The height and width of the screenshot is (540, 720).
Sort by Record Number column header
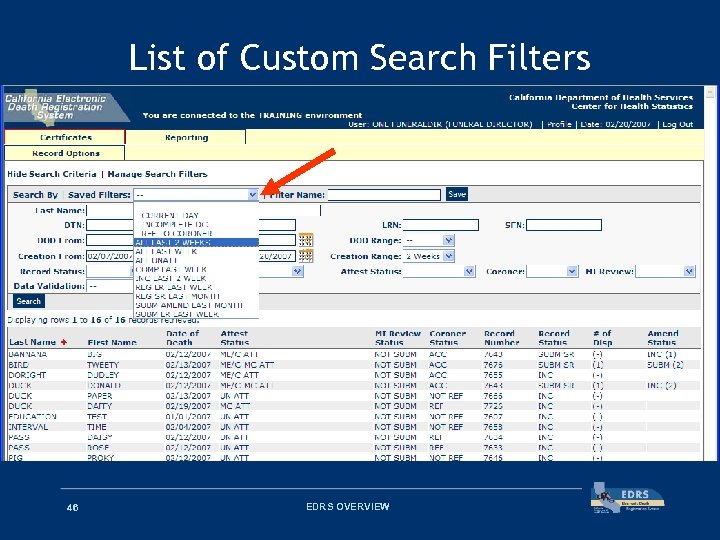[x=501, y=338]
